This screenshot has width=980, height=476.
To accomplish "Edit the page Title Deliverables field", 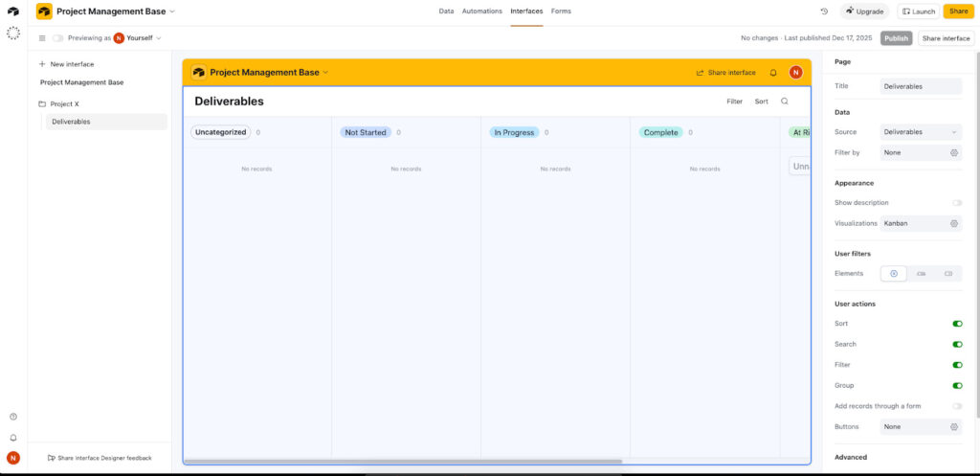I will [921, 86].
